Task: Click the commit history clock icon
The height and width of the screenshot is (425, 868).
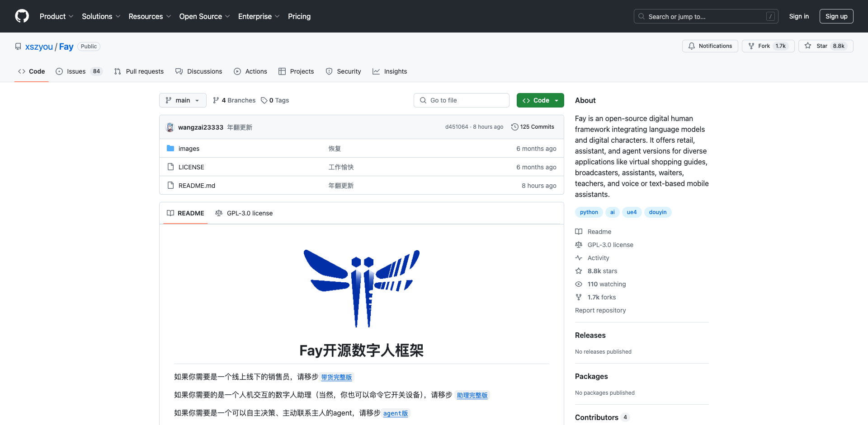Action: click(x=514, y=127)
